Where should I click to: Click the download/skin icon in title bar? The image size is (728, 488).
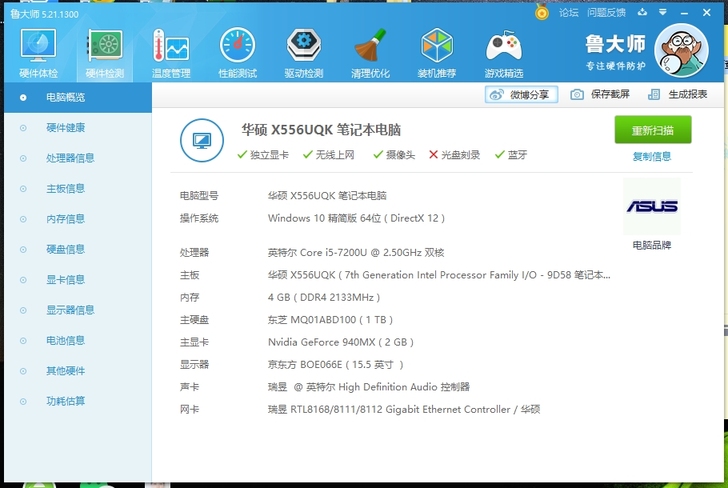(x=642, y=13)
